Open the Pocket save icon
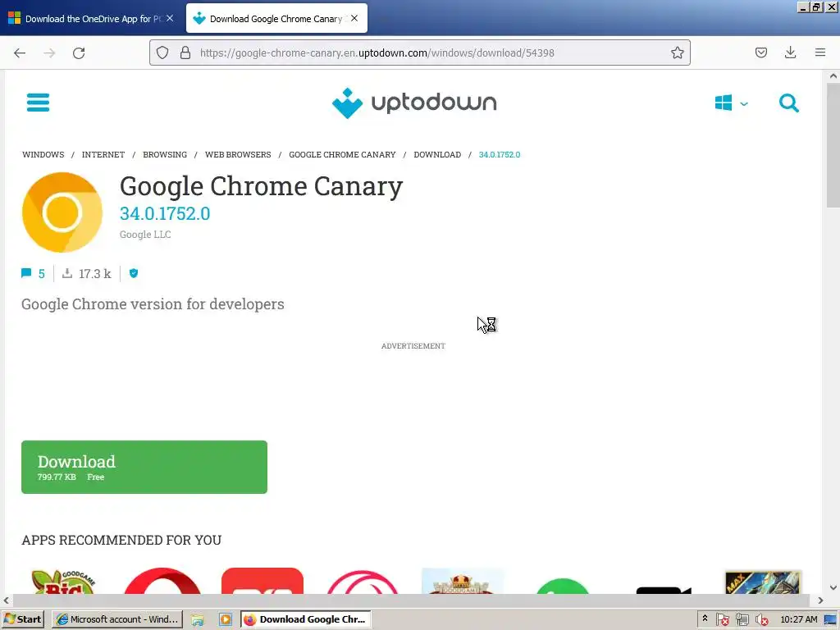The width and height of the screenshot is (840, 630). pos(760,52)
